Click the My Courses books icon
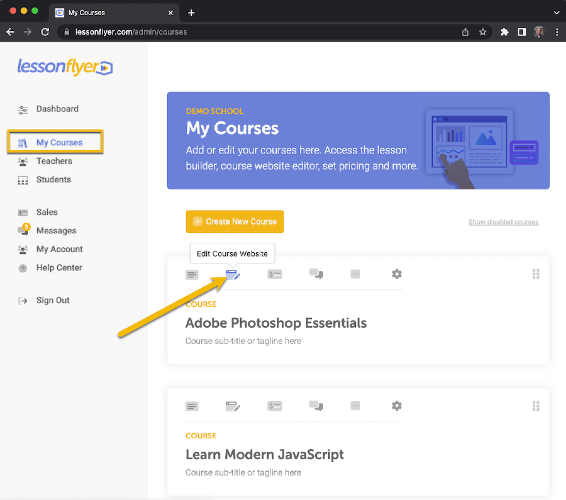The width and height of the screenshot is (566, 500). pos(23,143)
